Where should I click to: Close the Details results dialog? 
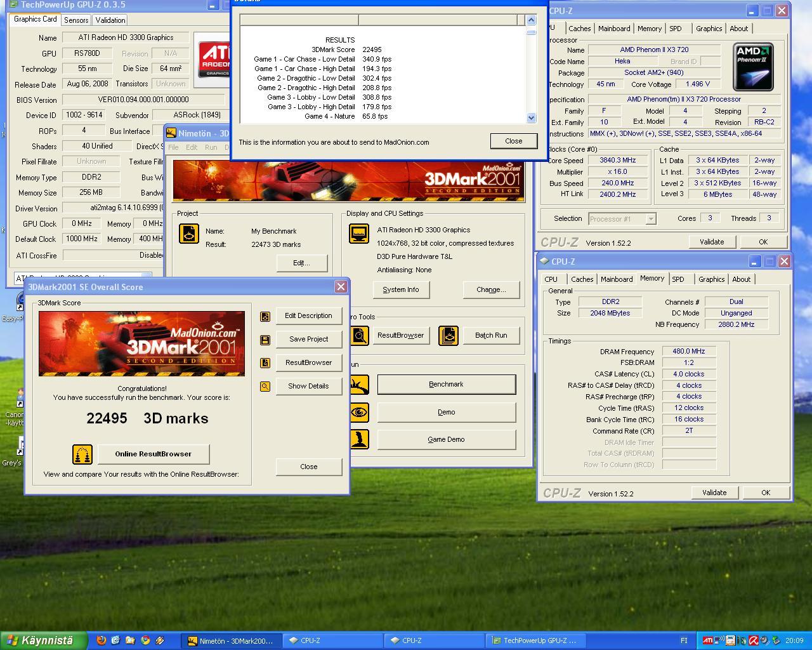pyautogui.click(x=514, y=141)
